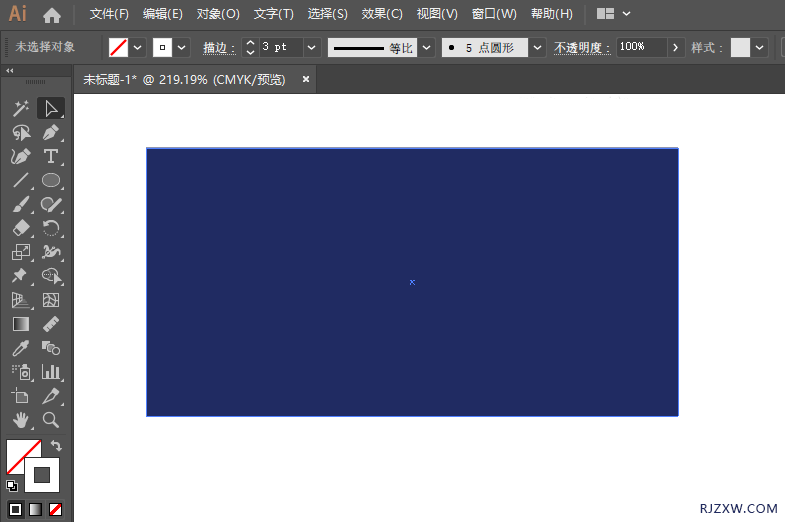Select the Blend tool
785x522 pixels.
tap(51, 348)
